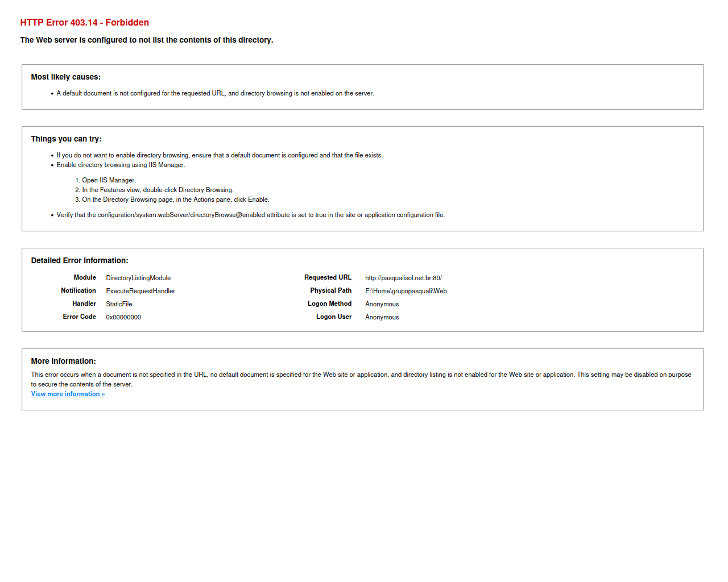Select the Web server is configured subheading

(147, 40)
